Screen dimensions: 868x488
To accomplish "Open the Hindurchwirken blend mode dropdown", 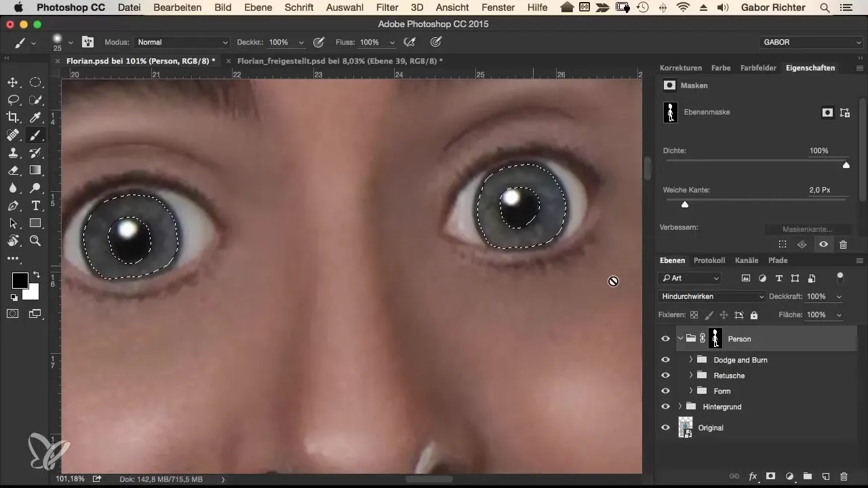I will click(712, 297).
